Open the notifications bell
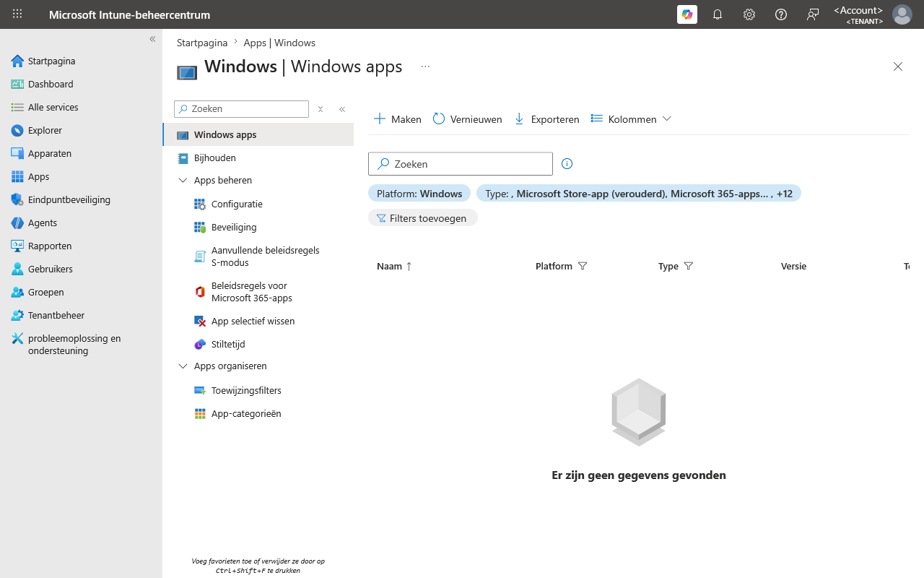The image size is (924, 578). tap(718, 14)
